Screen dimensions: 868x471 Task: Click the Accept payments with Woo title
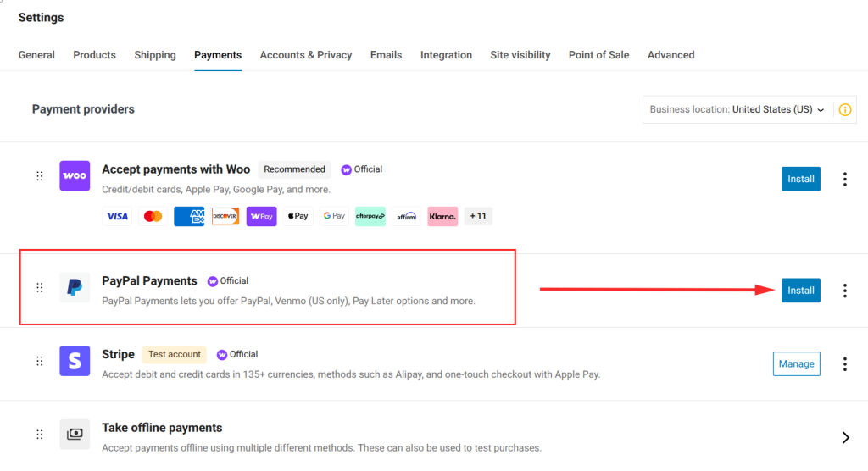pyautogui.click(x=176, y=169)
